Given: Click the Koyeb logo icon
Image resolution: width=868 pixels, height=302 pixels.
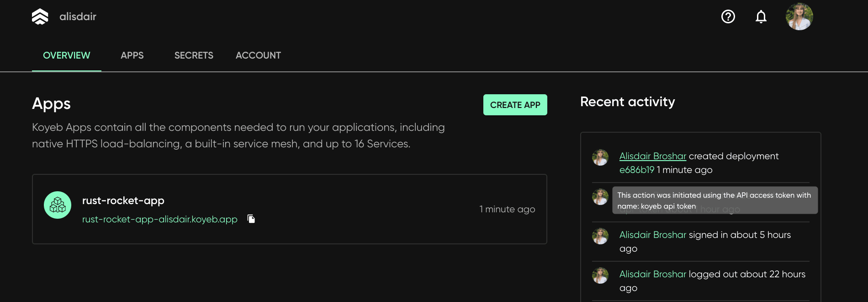Looking at the screenshot, I should 40,17.
